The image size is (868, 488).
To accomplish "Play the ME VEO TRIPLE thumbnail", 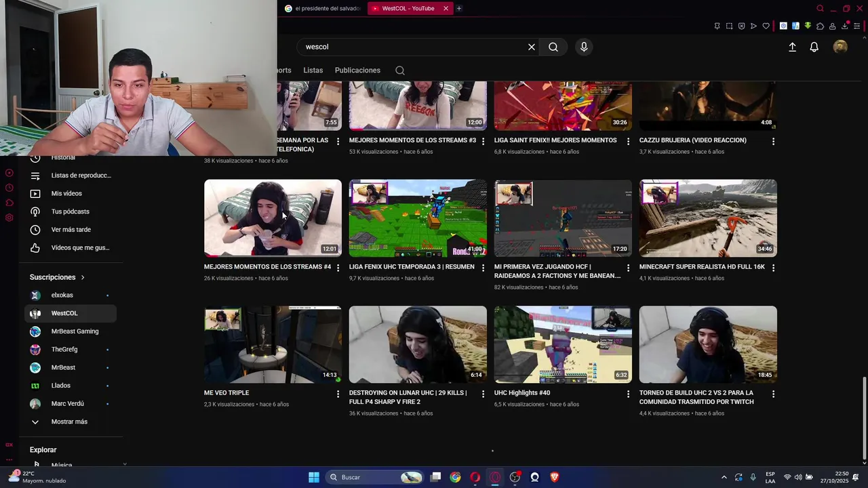I will pyautogui.click(x=273, y=344).
